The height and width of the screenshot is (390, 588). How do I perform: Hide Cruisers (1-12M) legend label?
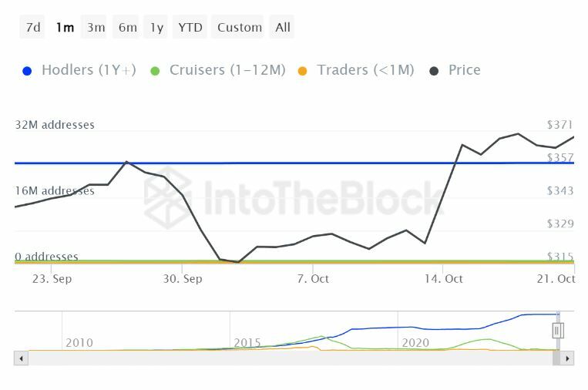pos(227,70)
